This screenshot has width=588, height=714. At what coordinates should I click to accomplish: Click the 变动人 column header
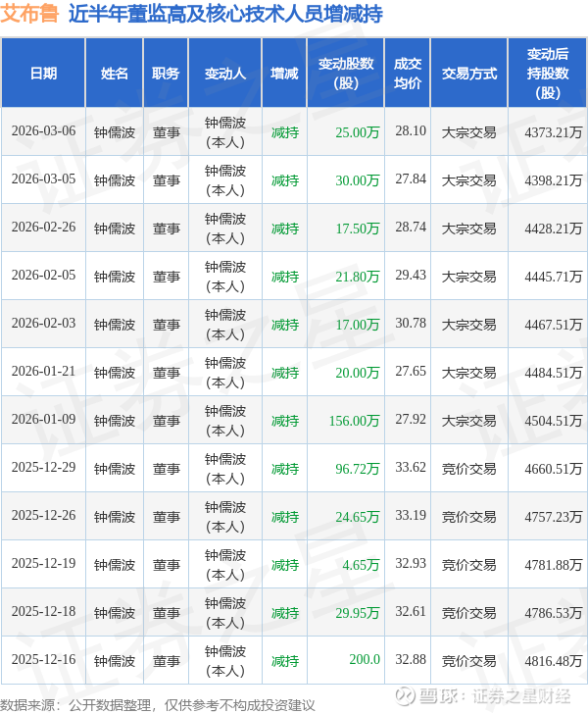coord(225,74)
